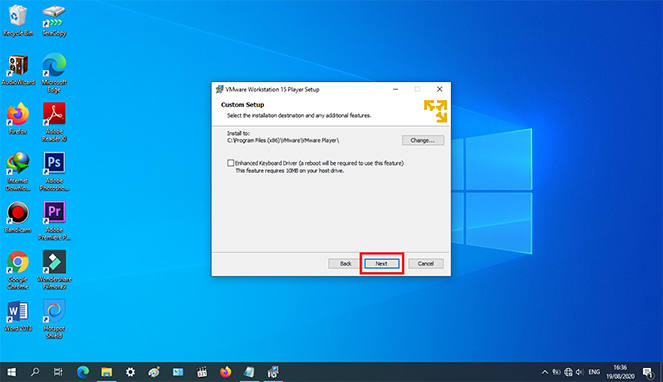The width and height of the screenshot is (663, 382).
Task: Select the Adobe Premiere Pro desktop shortcut
Action: [x=54, y=220]
